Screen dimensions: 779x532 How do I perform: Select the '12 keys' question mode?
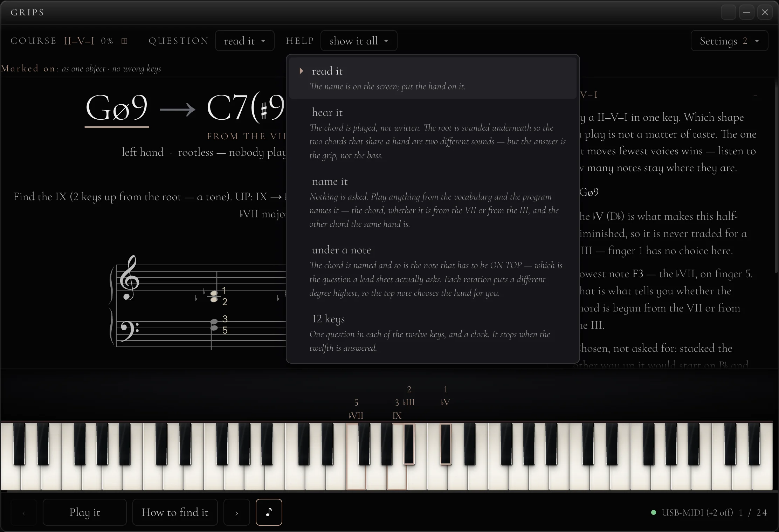(x=433, y=333)
